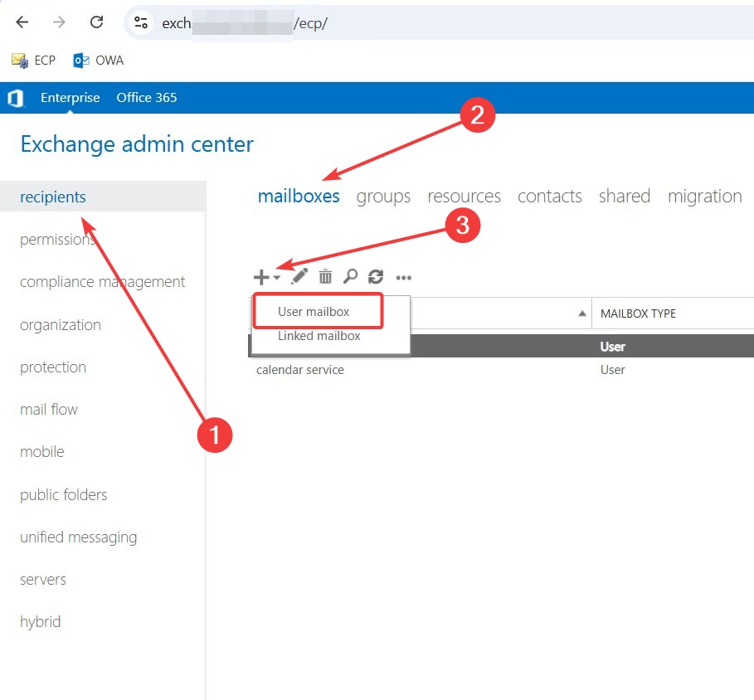Click the Office logo icon
Image resolution: width=754 pixels, height=700 pixels.
[x=16, y=98]
